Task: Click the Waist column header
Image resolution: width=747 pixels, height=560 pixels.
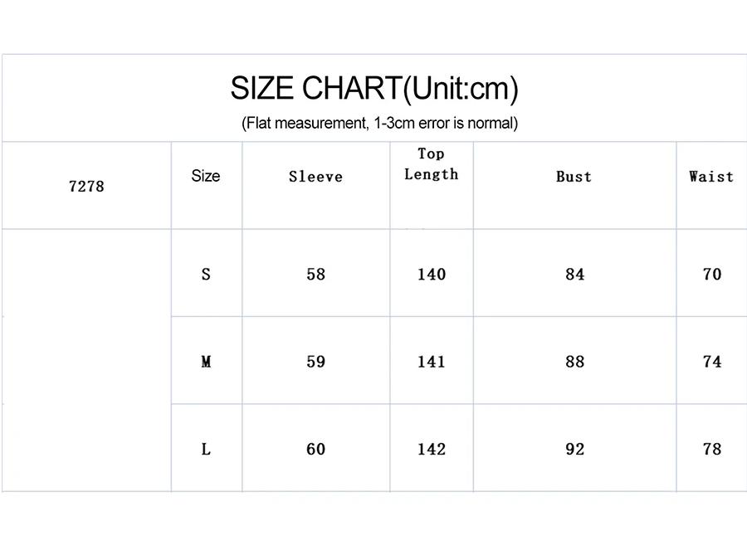Action: 711,177
